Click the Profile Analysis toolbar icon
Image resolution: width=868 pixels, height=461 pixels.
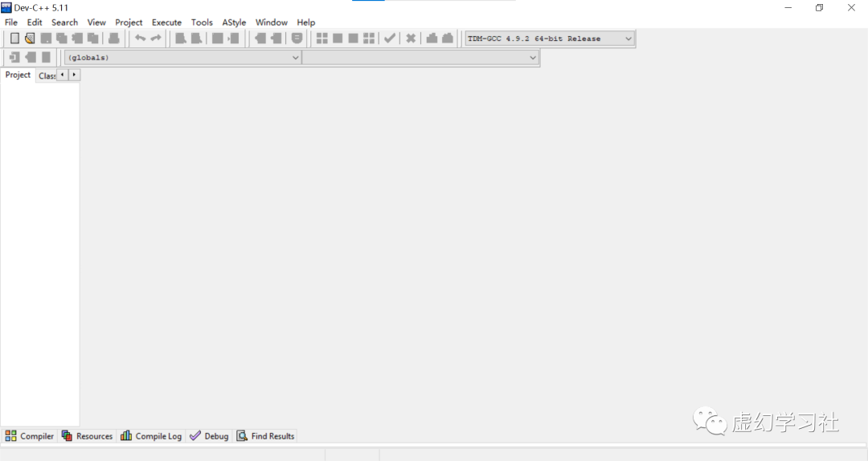(x=432, y=39)
